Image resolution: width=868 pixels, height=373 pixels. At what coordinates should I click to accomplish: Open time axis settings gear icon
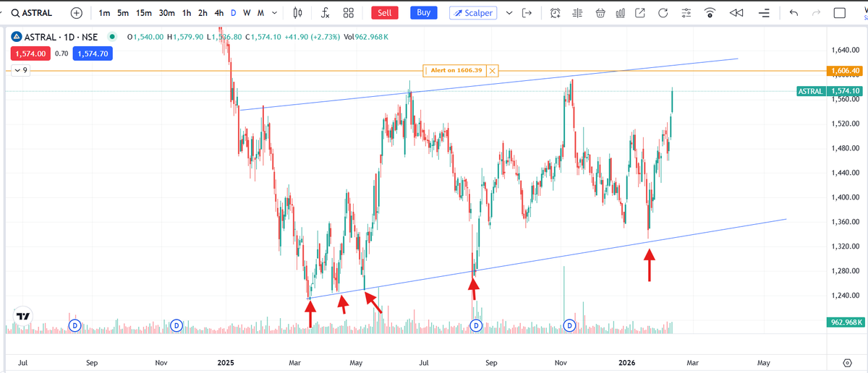(847, 361)
